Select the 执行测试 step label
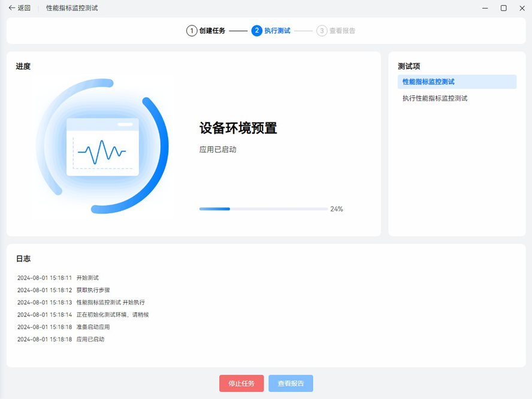Viewport: 532px width, 399px height. click(x=277, y=31)
